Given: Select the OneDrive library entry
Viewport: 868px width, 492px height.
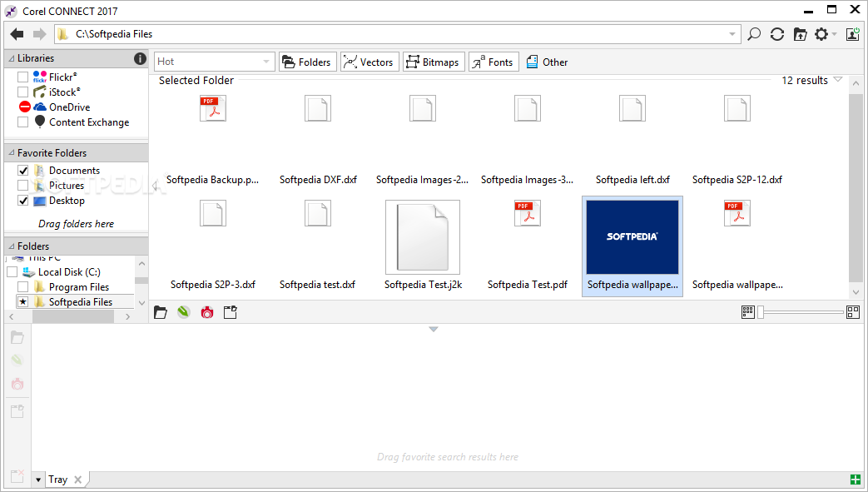Looking at the screenshot, I should click(x=69, y=107).
